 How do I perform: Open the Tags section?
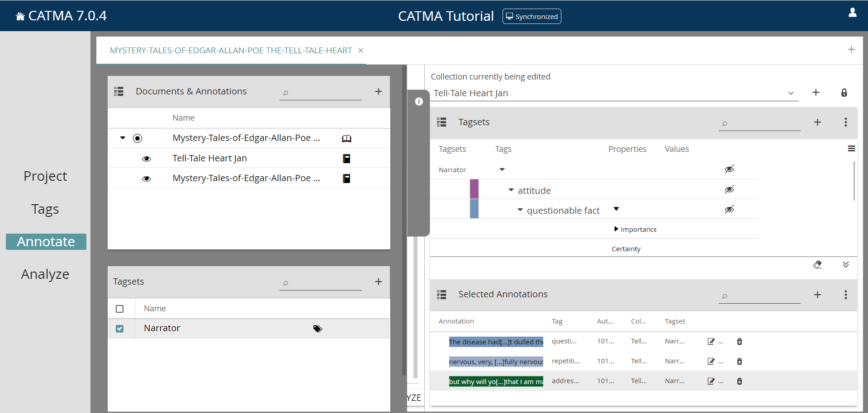coord(45,209)
